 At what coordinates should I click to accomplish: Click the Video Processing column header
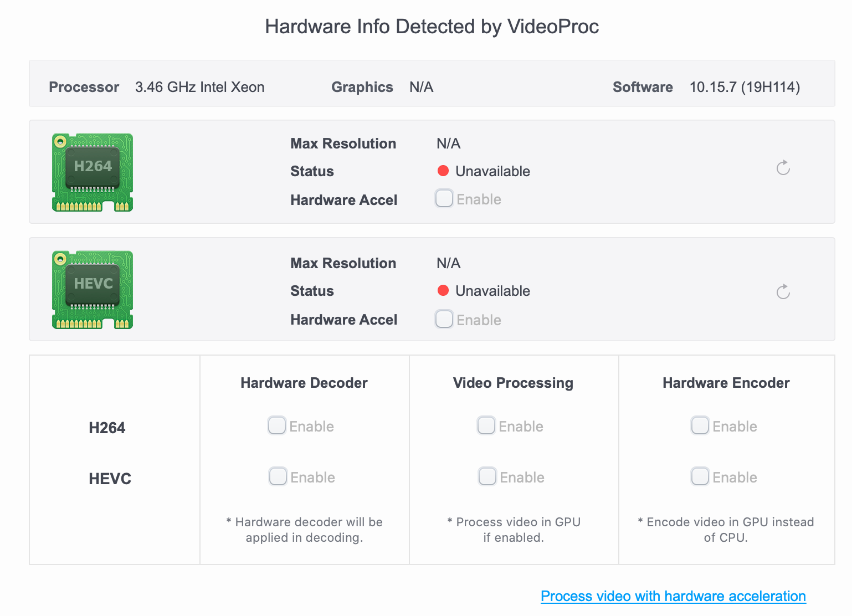(513, 383)
